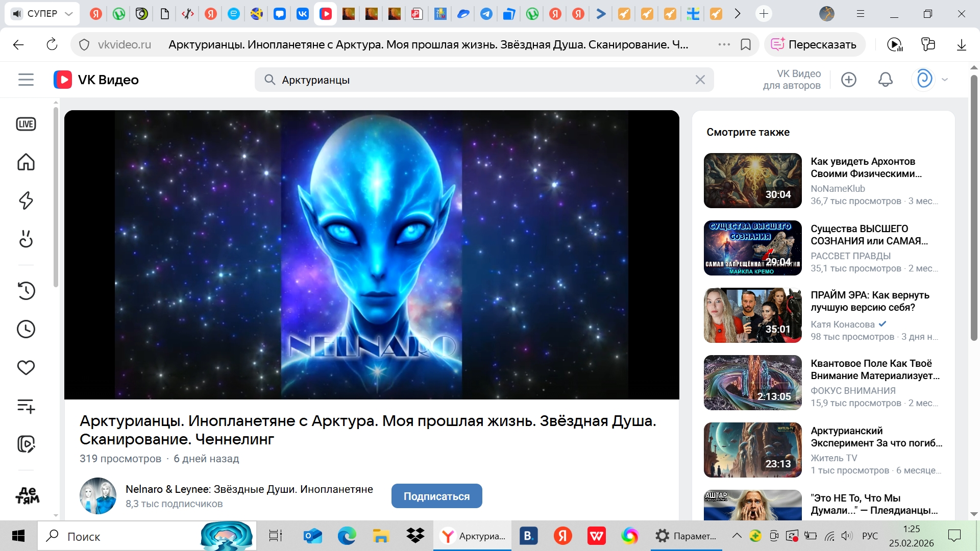The image size is (980, 551).
Task: Open the trends lightning sidebar icon
Action: click(x=26, y=201)
